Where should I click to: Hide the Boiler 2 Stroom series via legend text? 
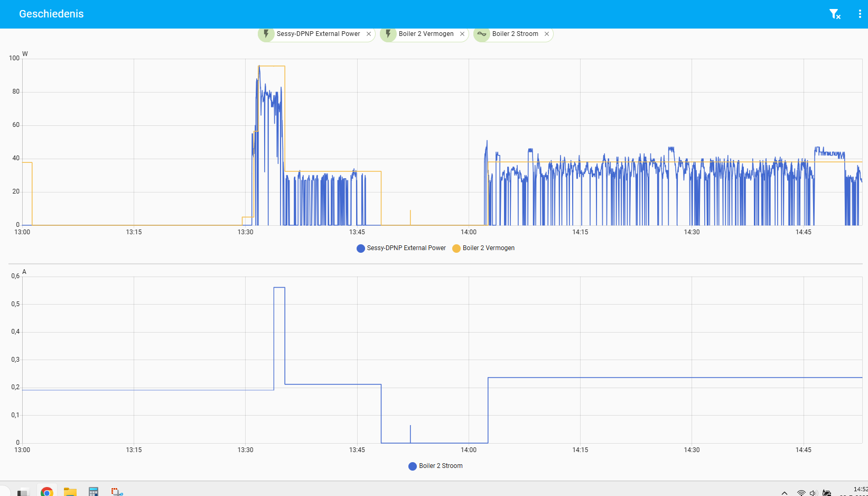[x=441, y=466]
